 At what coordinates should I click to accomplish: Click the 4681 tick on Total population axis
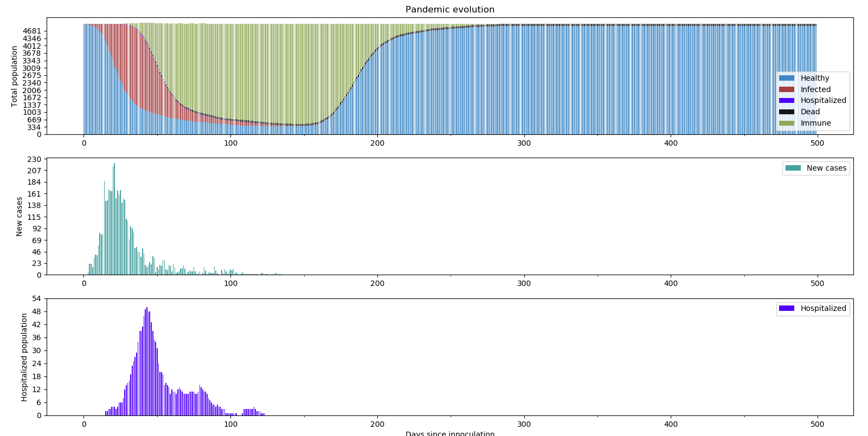tap(32, 31)
